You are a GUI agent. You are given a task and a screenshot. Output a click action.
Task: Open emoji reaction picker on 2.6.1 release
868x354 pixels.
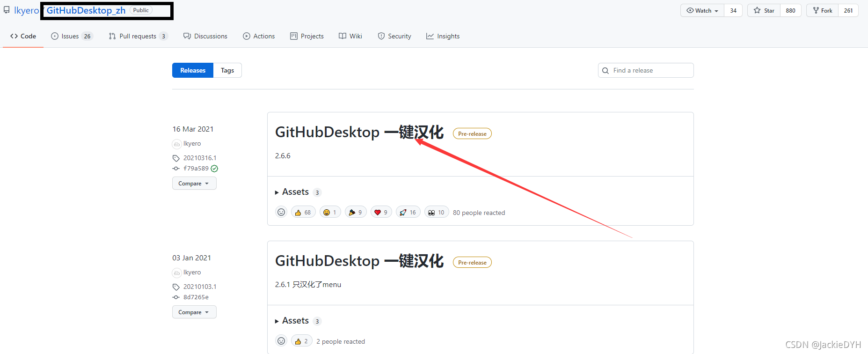point(281,341)
